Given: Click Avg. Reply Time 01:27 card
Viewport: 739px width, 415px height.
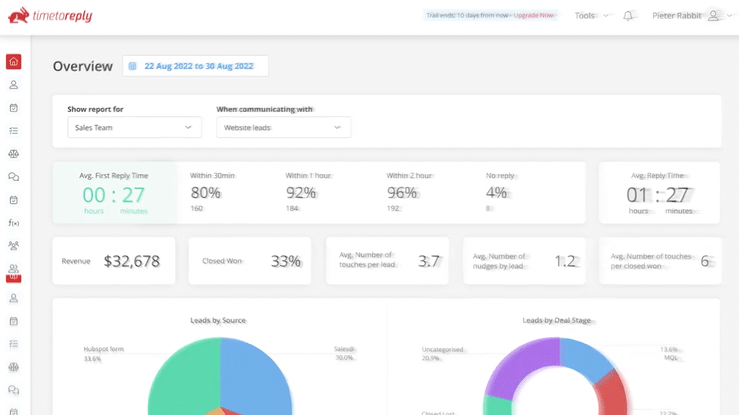Looking at the screenshot, I should 659,193.
